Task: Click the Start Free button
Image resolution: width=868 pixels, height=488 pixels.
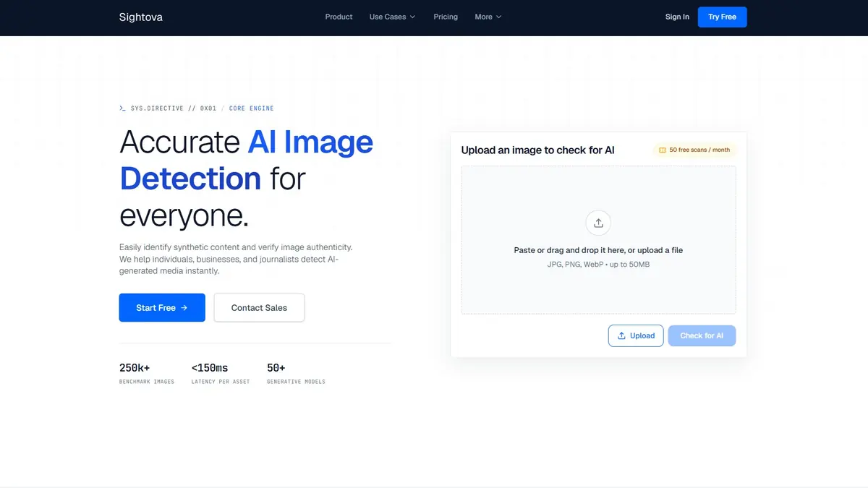Action: (162, 307)
